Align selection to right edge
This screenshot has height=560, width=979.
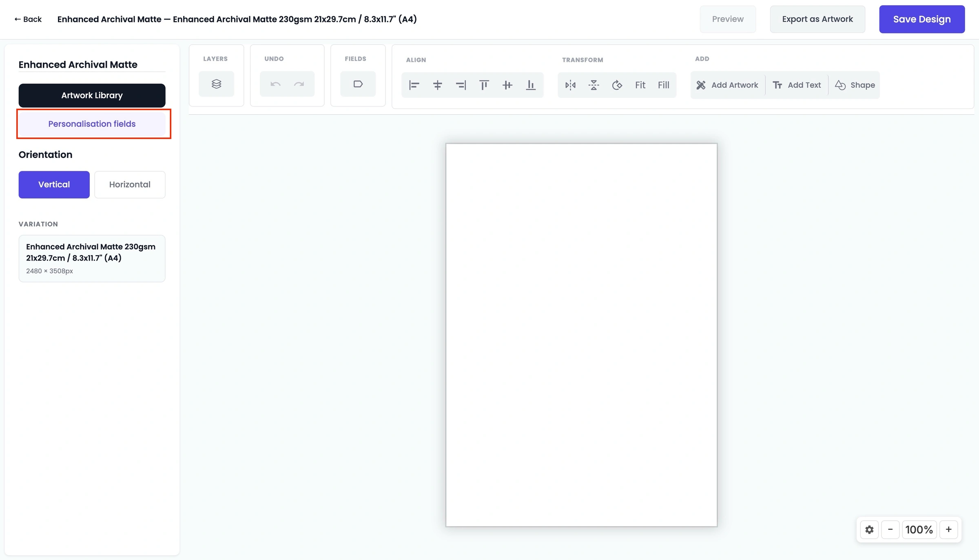461,85
